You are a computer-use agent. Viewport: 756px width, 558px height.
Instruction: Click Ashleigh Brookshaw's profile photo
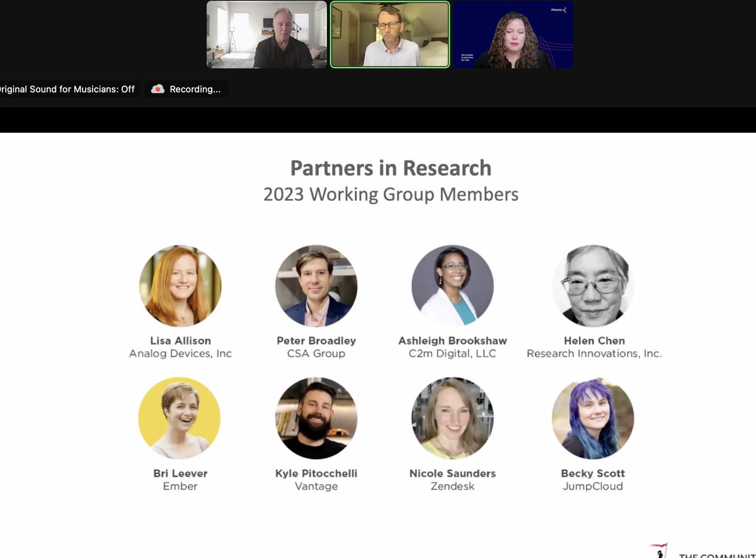452,286
